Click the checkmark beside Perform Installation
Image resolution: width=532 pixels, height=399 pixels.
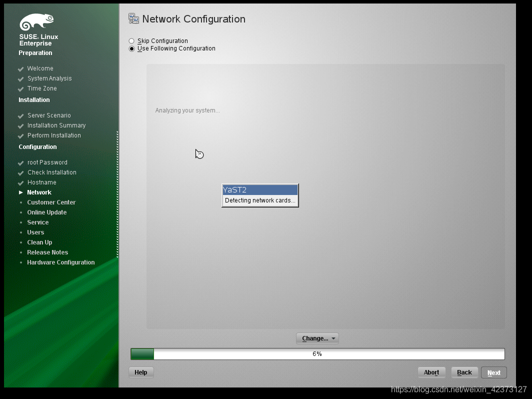click(20, 135)
